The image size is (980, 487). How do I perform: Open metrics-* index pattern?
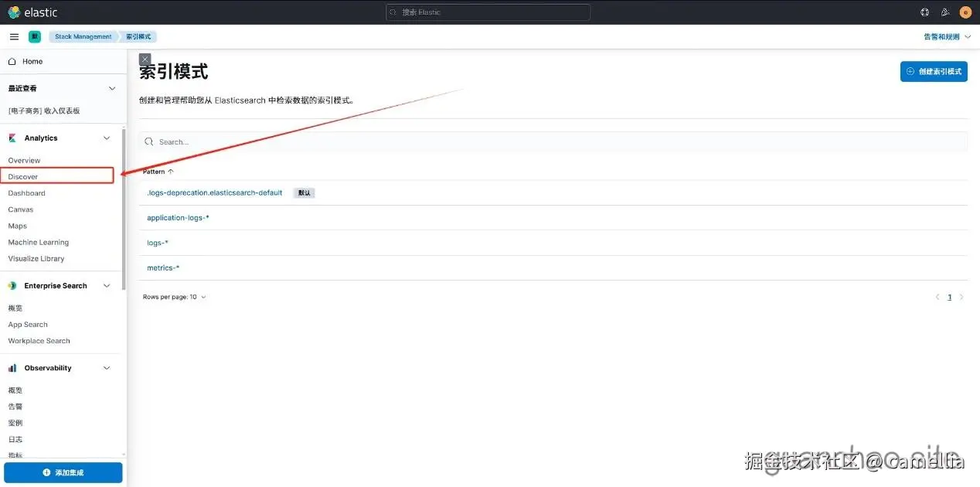coord(163,267)
